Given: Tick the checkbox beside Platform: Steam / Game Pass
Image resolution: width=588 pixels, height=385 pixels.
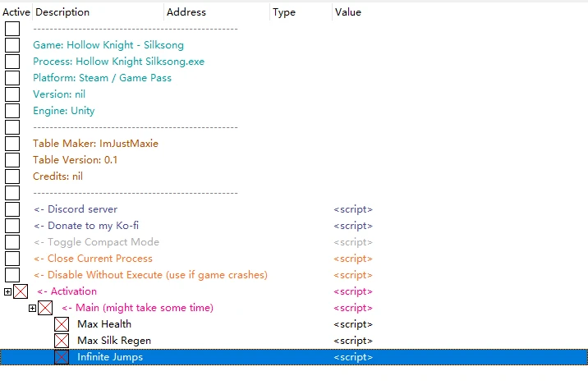Looking at the screenshot, I should [12, 78].
